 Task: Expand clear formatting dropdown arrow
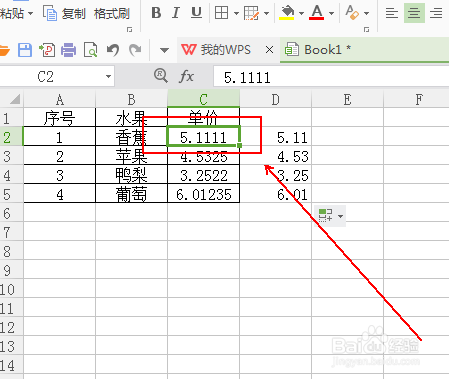point(367,14)
